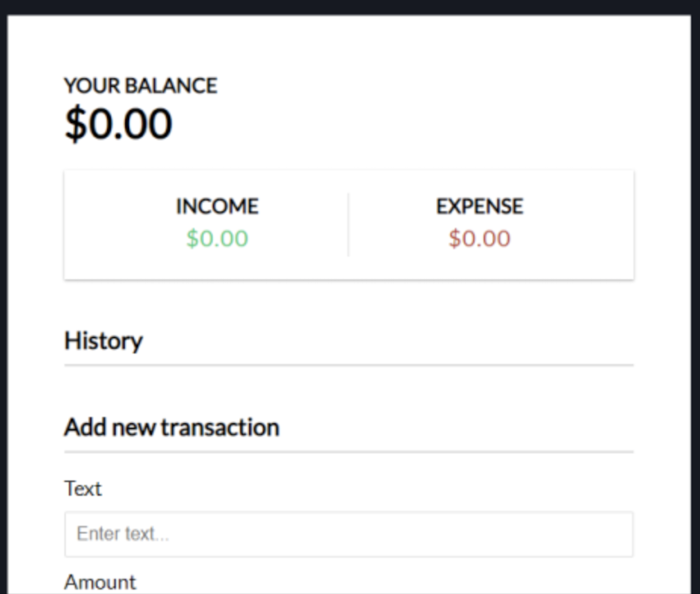The width and height of the screenshot is (700, 594).
Task: Click the vertical divider between Income and Expense
Action: tap(348, 225)
